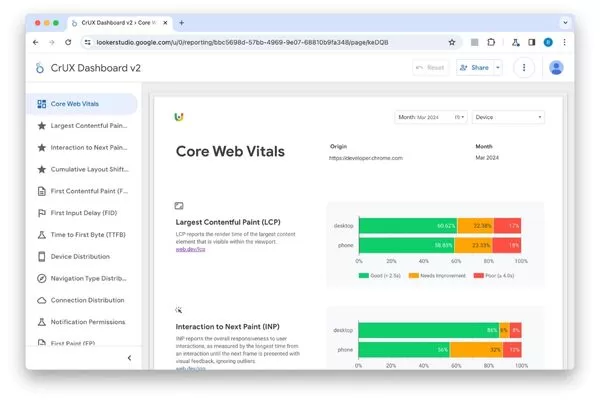Click red Poor segment of LCP desktop bar

(507, 226)
